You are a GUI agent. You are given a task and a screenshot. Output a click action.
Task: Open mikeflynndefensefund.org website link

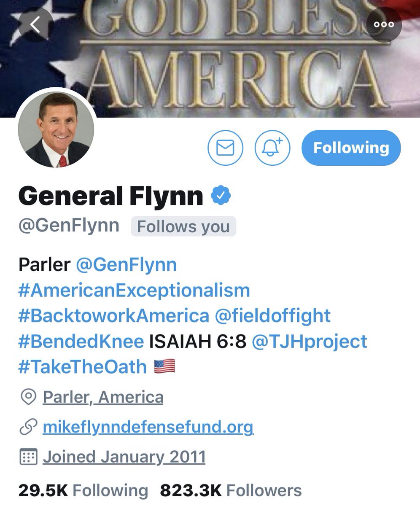coord(148,427)
